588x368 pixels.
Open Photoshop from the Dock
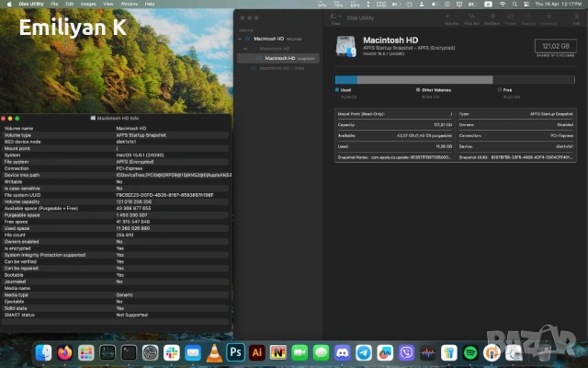point(235,352)
